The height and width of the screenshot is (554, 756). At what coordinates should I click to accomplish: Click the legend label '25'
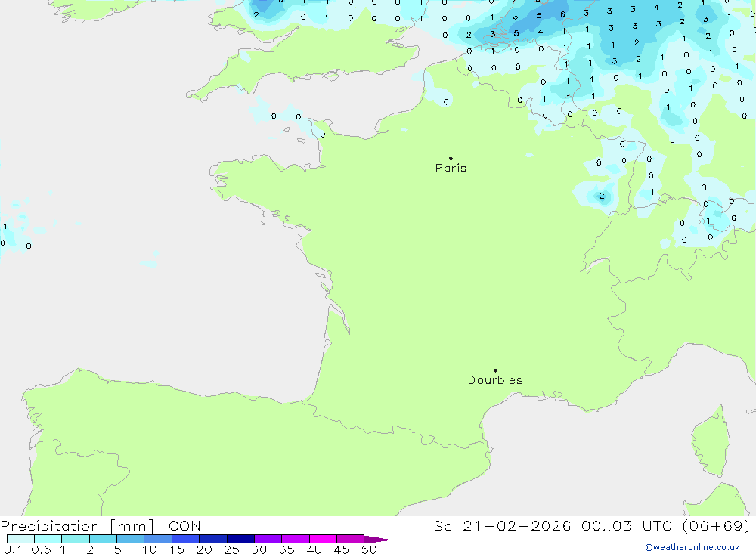click(x=232, y=549)
